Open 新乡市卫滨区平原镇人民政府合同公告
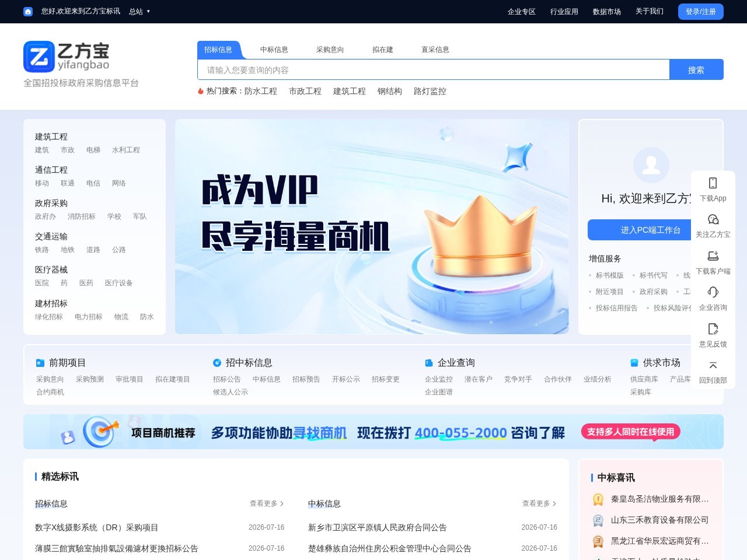This screenshot has width=747, height=560. [378, 527]
